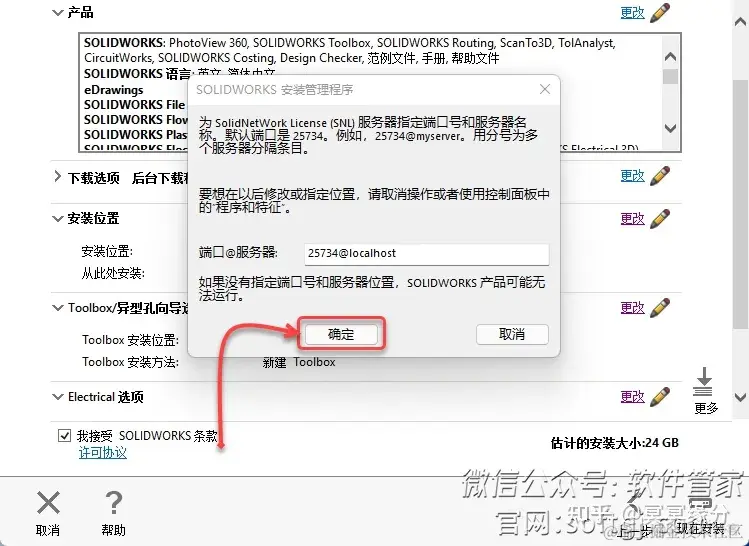
Task: Click the 取消 button in dialog
Action: click(x=512, y=334)
